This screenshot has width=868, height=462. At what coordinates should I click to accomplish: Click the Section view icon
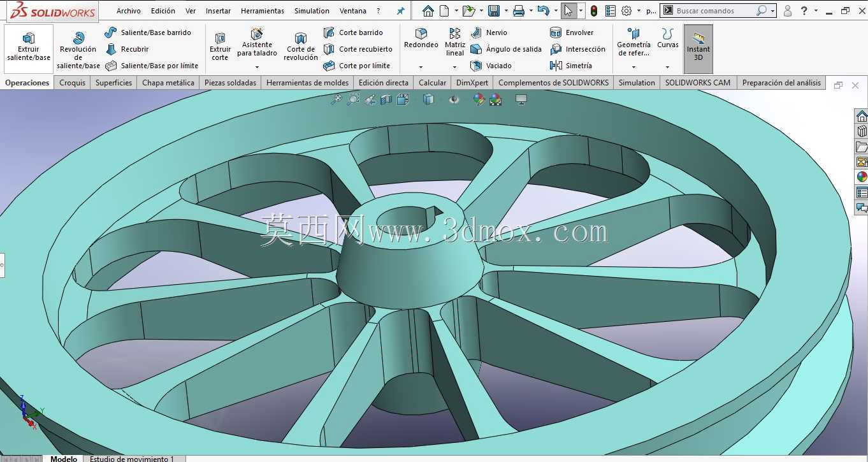[386, 99]
